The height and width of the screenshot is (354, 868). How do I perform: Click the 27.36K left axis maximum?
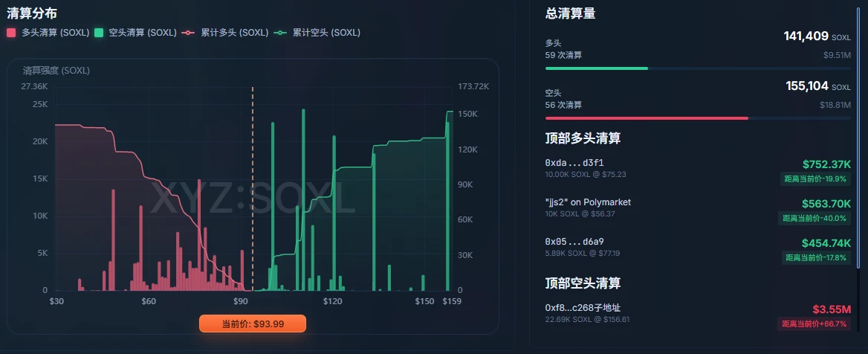(34, 86)
